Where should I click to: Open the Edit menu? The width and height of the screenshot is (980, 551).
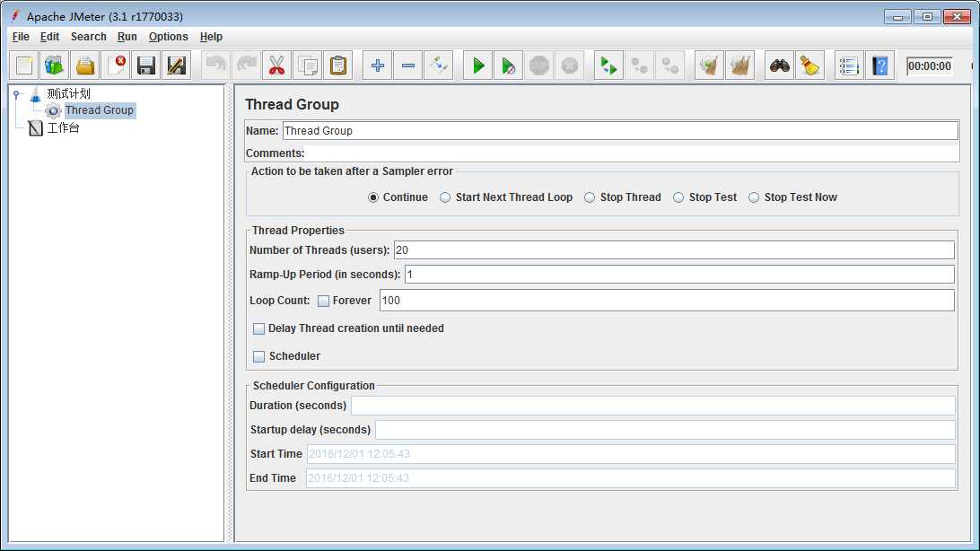[x=50, y=37]
